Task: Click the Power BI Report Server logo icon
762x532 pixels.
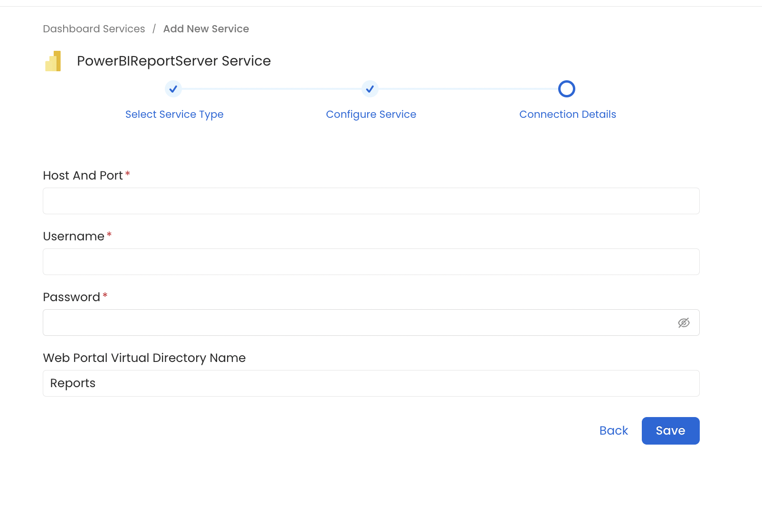Action: click(53, 61)
